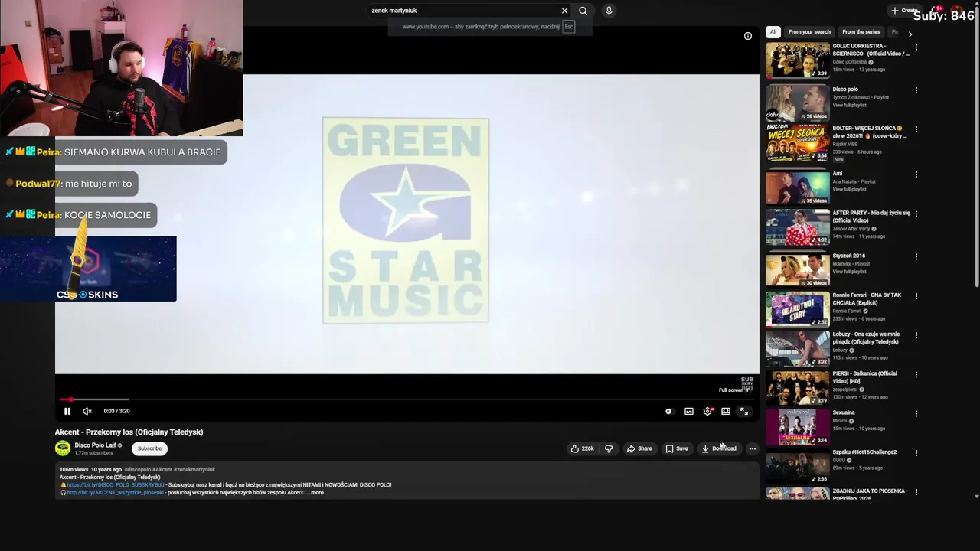Share this video
This screenshot has width=980, height=551.
coord(639,448)
